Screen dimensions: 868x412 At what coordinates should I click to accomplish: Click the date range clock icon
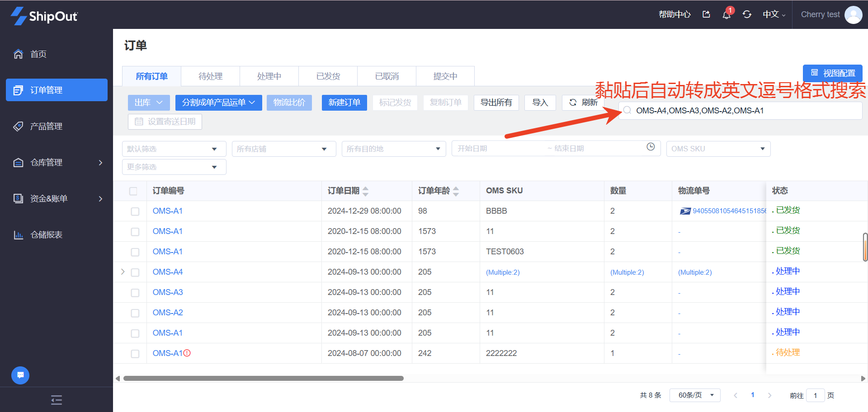coord(651,147)
